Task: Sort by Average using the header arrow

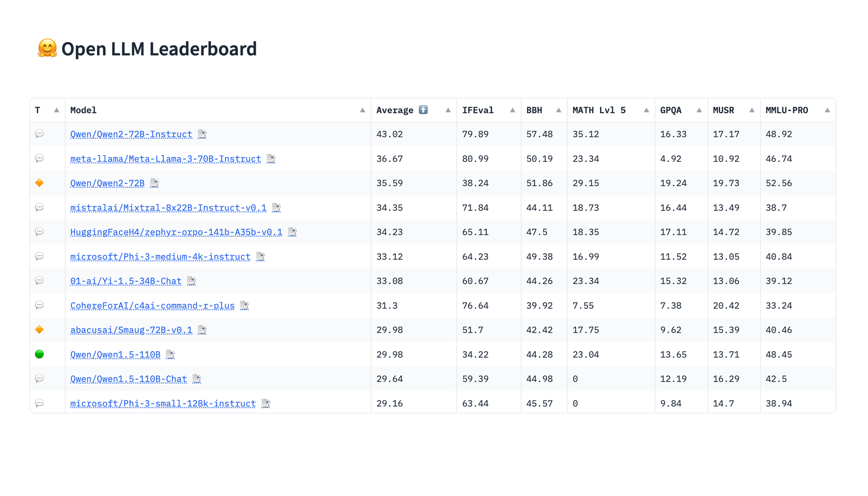Action: click(x=448, y=110)
